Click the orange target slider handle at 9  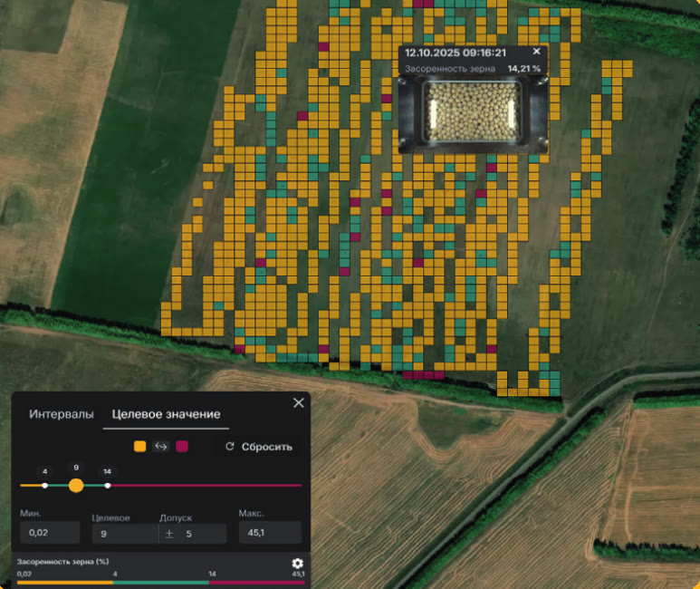coord(76,486)
